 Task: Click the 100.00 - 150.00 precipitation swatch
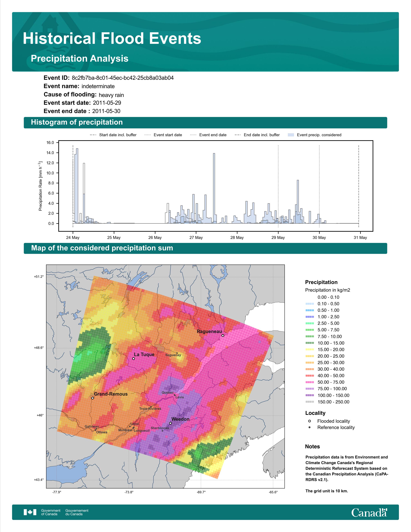click(x=309, y=395)
